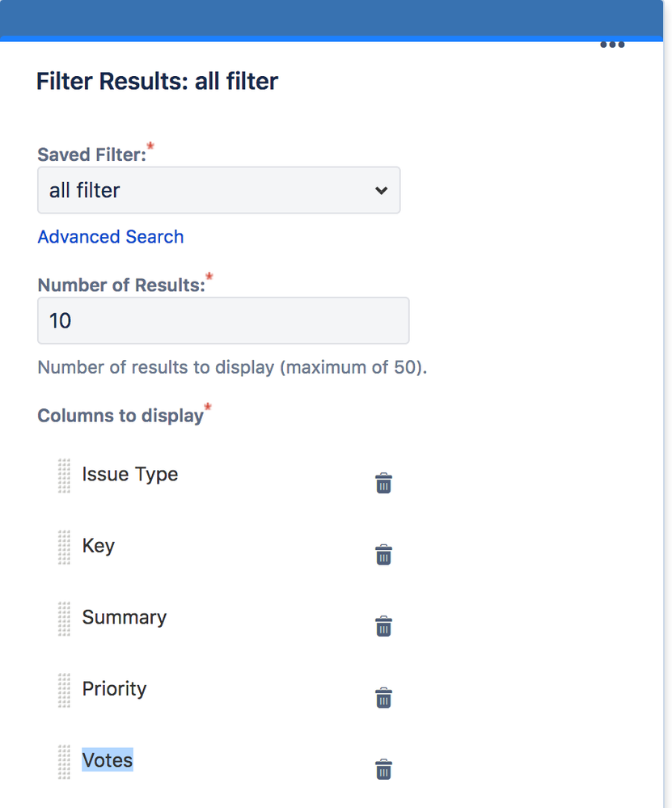The width and height of the screenshot is (672, 808).
Task: Click the Summary row drag handle
Action: coord(65,619)
